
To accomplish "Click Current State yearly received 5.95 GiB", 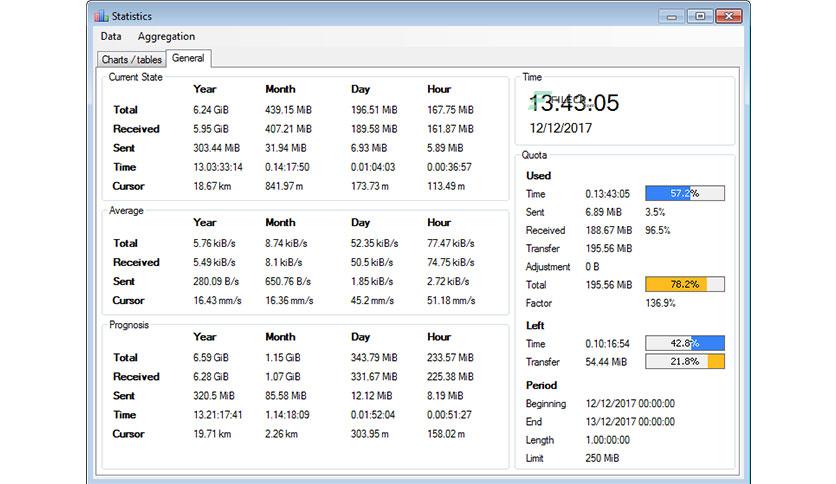I will coord(211,129).
